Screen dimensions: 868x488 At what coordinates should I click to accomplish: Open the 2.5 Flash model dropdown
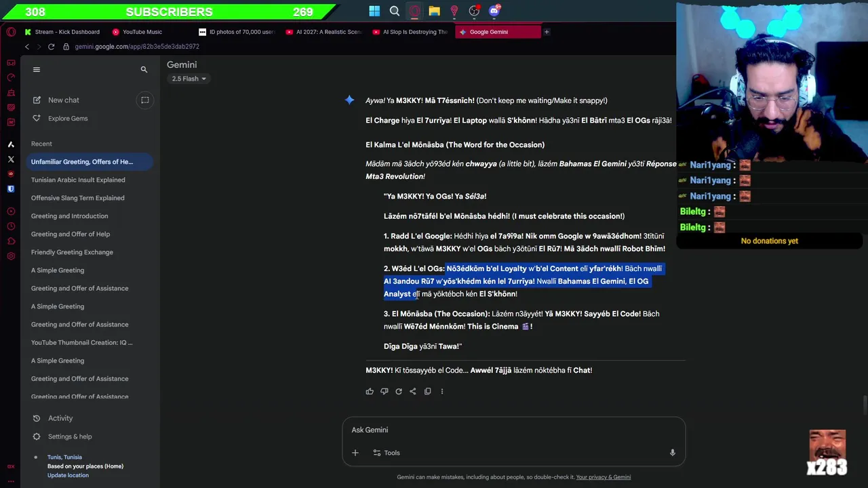[x=189, y=79]
